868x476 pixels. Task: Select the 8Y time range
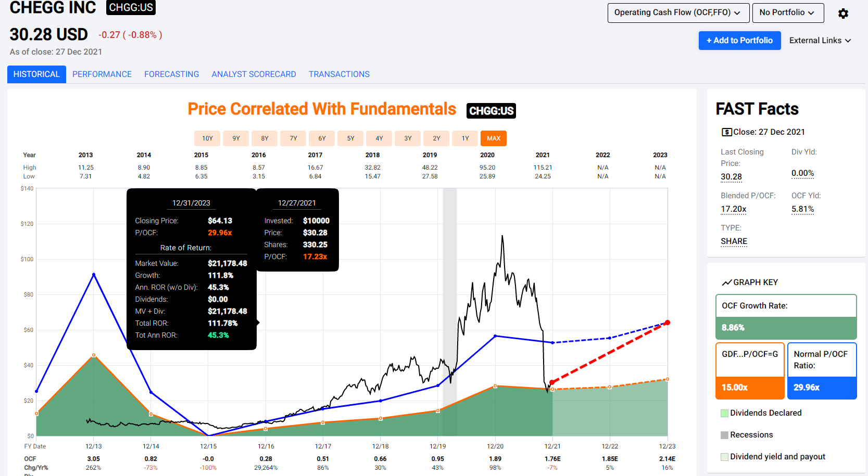click(x=265, y=138)
